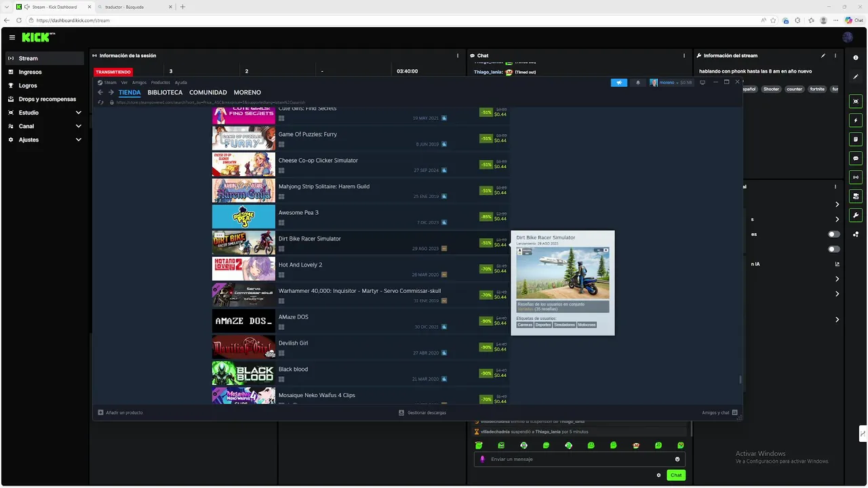The width and height of the screenshot is (868, 488).
Task: Open Drops y recompensas in the sidebar
Action: tap(45, 99)
